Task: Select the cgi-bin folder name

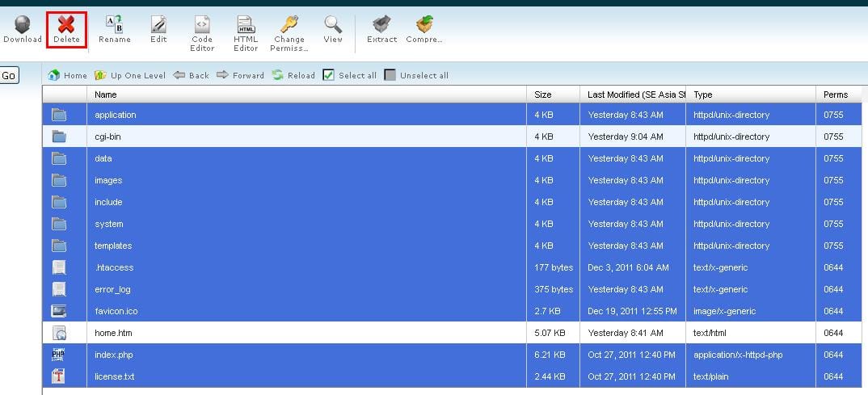Action: click(107, 137)
